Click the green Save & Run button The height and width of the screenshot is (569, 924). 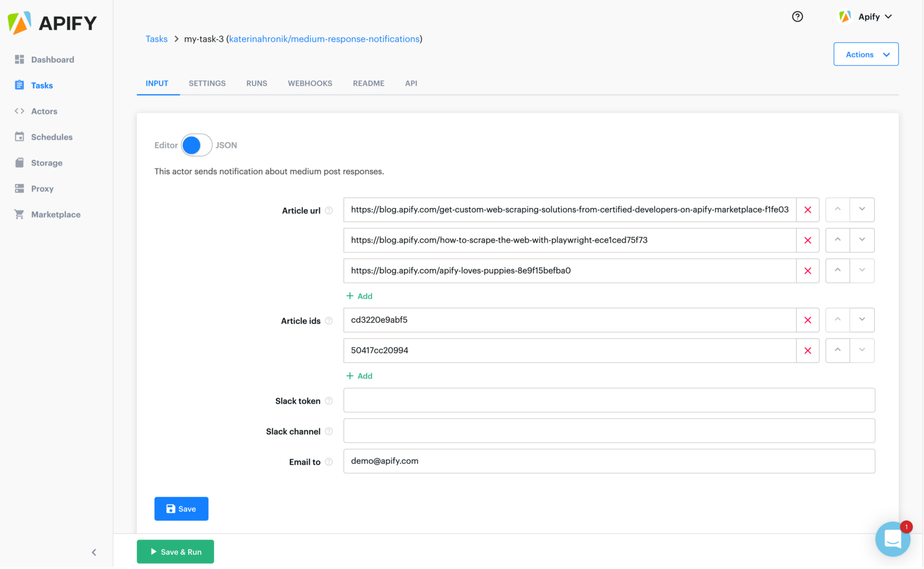(175, 552)
